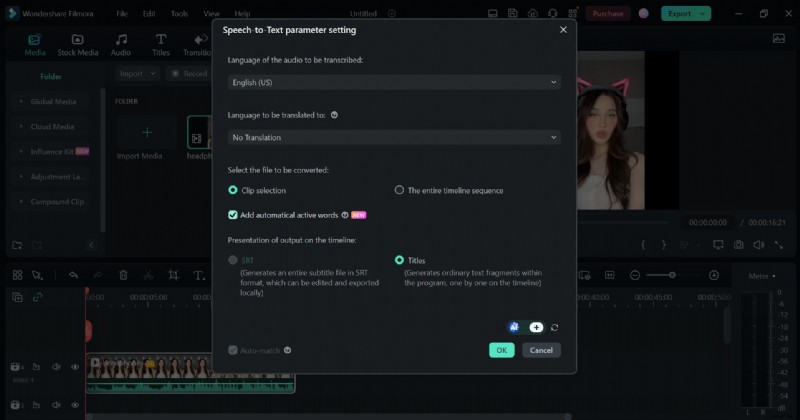The width and height of the screenshot is (800, 420).
Task: Click the Cancel button in dialog
Action: tap(541, 350)
